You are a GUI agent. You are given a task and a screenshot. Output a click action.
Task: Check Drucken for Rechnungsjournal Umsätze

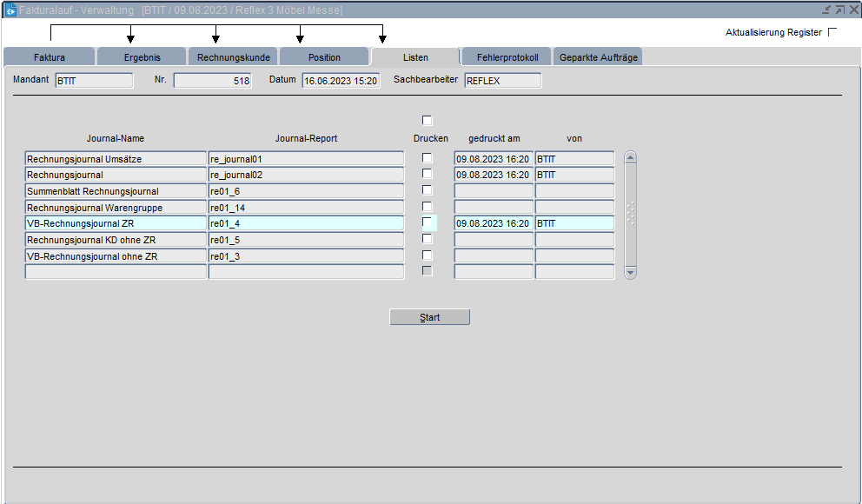click(x=427, y=158)
